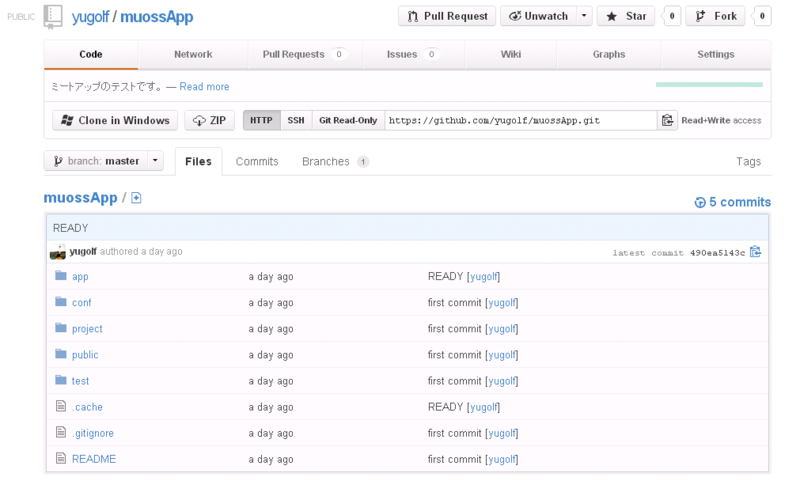Screen dimensions: 800x496
Task: Open the Issues tab
Action: pos(413,55)
